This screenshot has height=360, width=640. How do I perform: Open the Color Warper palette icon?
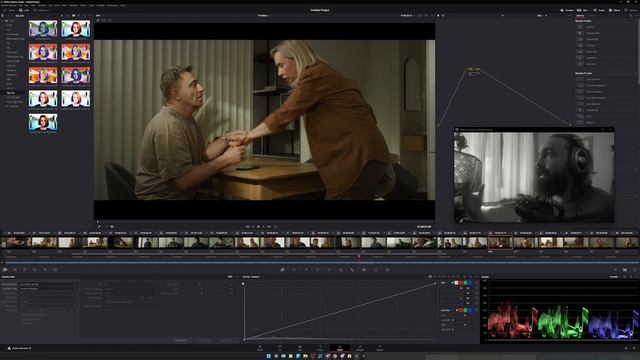[x=294, y=269]
